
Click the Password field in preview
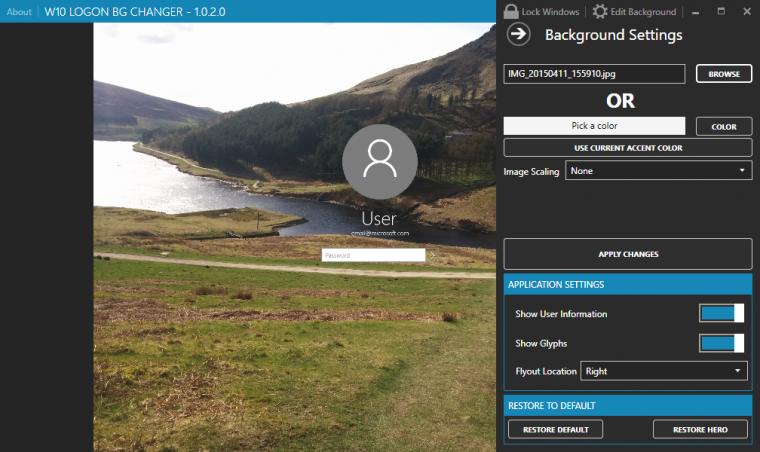point(373,255)
